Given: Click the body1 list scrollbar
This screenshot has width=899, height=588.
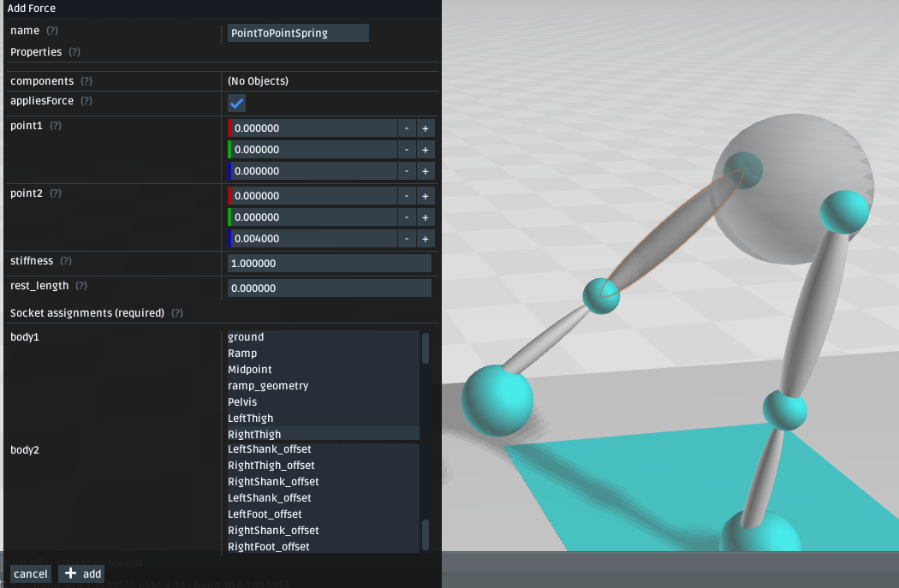Looking at the screenshot, I should (x=425, y=348).
